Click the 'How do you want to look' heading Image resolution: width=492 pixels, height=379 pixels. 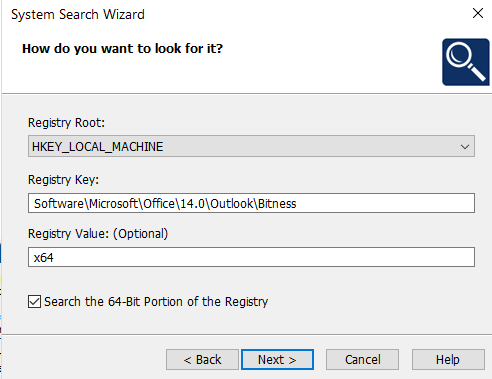point(122,49)
